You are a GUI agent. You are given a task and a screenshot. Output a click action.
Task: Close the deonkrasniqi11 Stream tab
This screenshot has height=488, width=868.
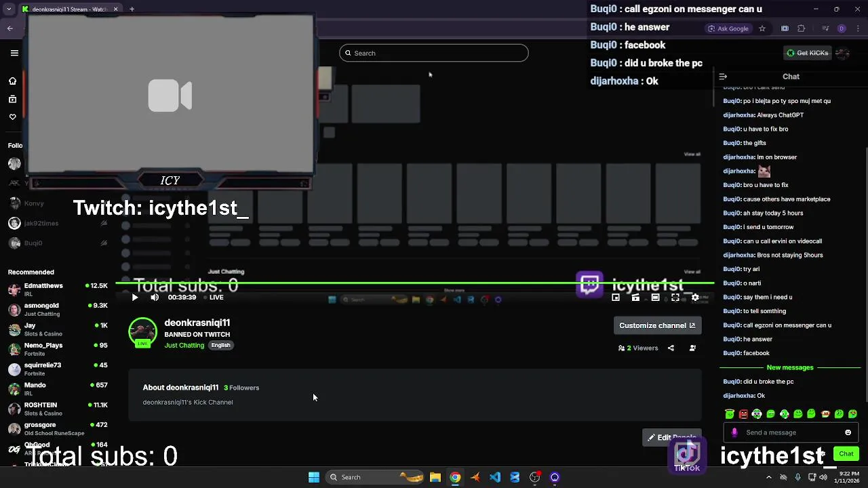tap(115, 9)
